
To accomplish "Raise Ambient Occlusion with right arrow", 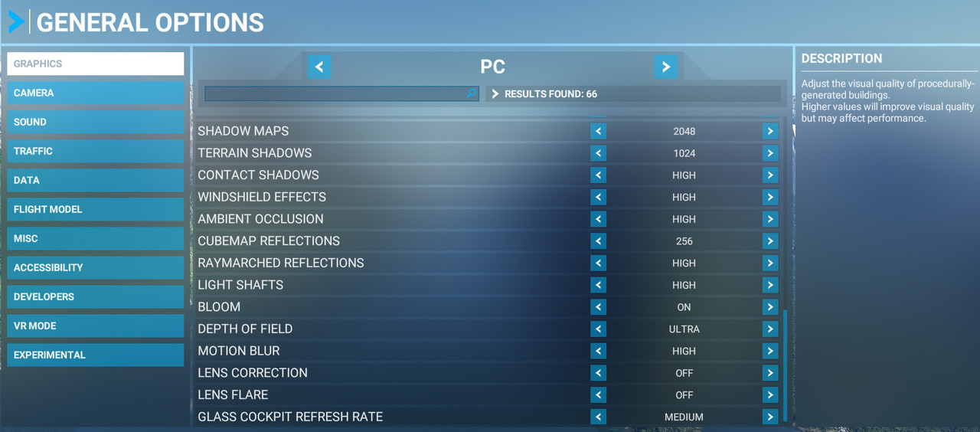I will pos(770,219).
